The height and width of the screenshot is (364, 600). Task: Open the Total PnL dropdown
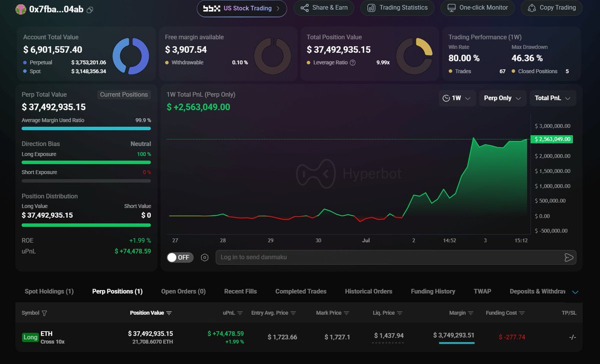(x=553, y=98)
